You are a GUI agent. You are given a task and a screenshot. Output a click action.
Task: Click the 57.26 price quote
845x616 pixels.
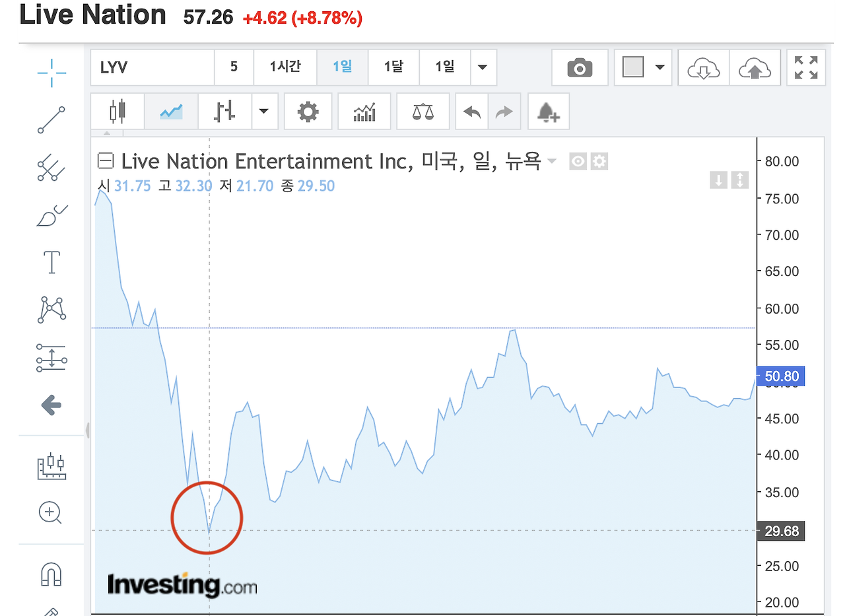208,18
